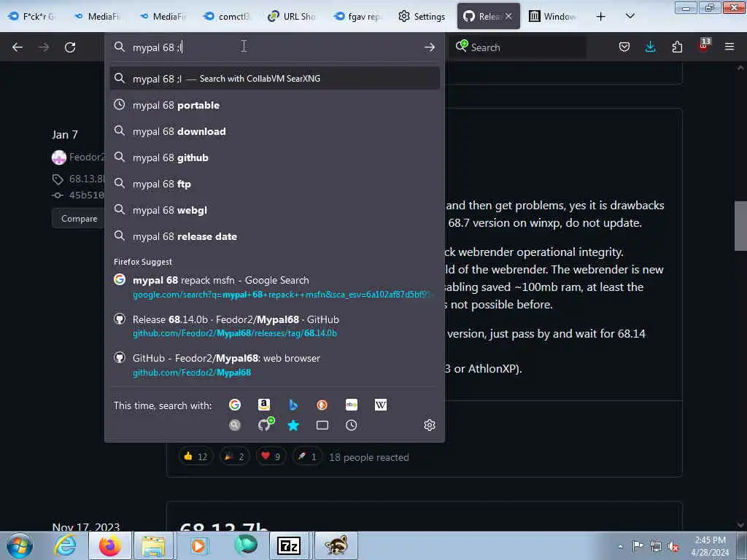Open Internet Explorer from taskbar
The width and height of the screenshot is (747, 560).
pyautogui.click(x=65, y=545)
